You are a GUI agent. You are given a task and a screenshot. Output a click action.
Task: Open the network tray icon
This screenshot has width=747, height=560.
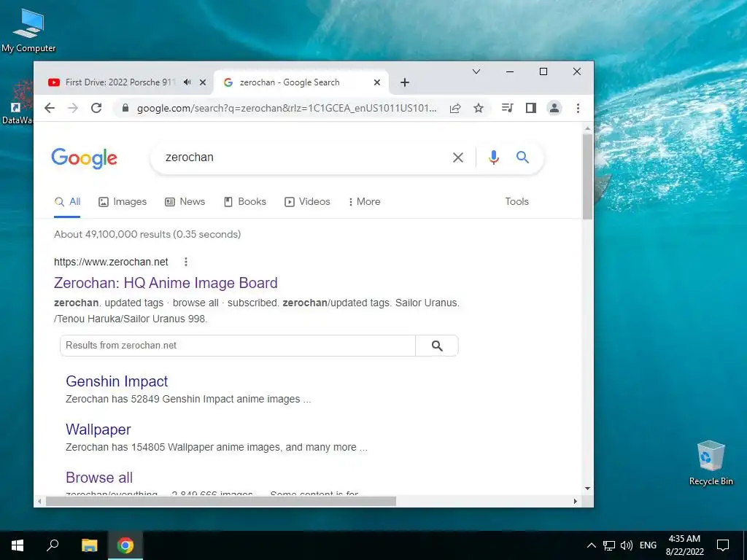(x=609, y=545)
